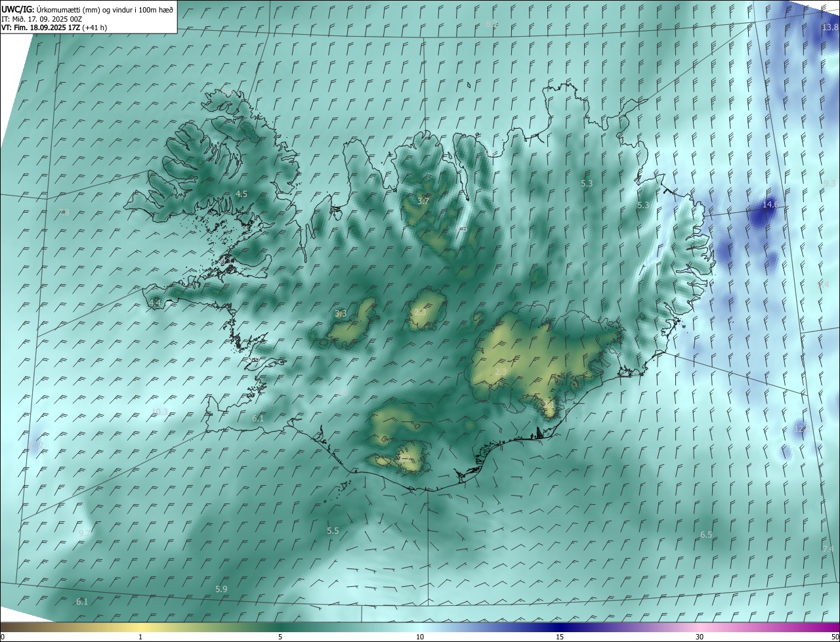This screenshot has width=840, height=642.
Task: Click the 3.3 value on the western glacier
Action: (x=341, y=313)
